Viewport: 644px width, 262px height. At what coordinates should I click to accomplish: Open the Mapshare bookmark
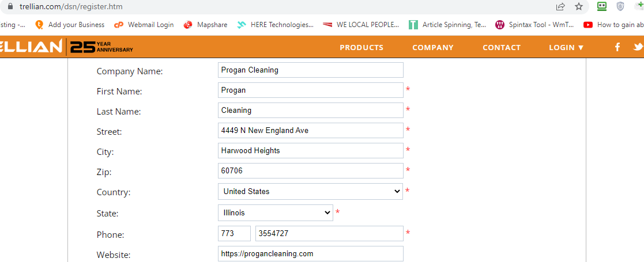click(x=206, y=25)
